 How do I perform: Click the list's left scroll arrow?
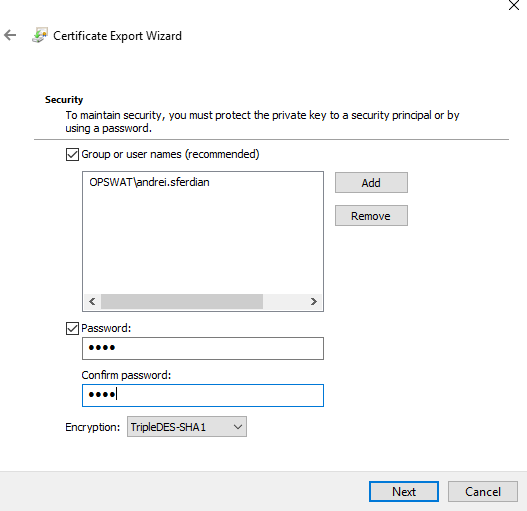pos(92,302)
